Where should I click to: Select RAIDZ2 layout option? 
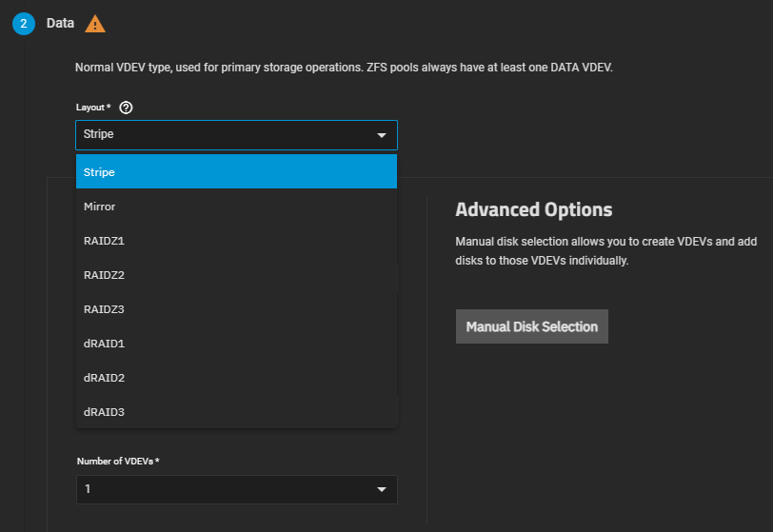(x=236, y=275)
